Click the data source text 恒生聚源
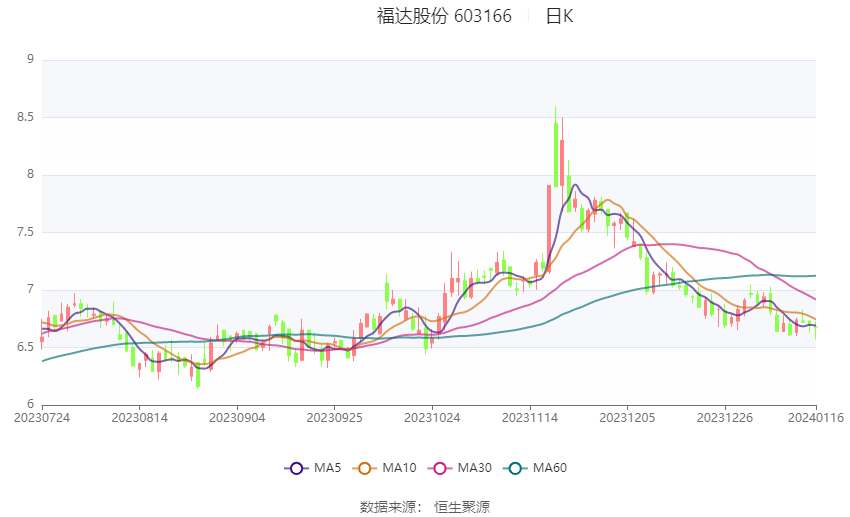Viewport: 850px width, 517px height. [x=462, y=507]
